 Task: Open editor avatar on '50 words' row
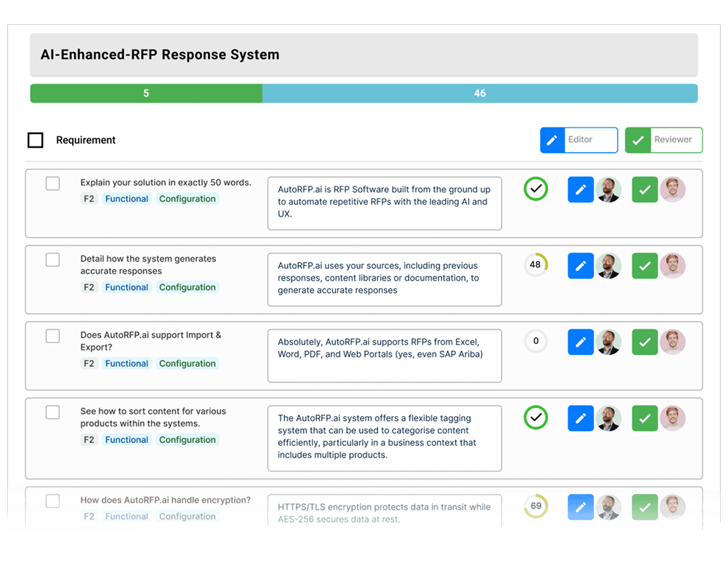tap(609, 189)
